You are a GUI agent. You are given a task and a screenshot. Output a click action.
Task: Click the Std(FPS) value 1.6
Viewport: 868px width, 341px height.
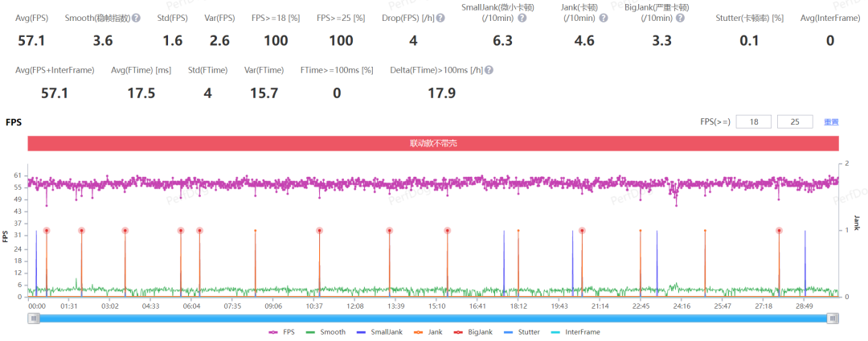coord(172,40)
